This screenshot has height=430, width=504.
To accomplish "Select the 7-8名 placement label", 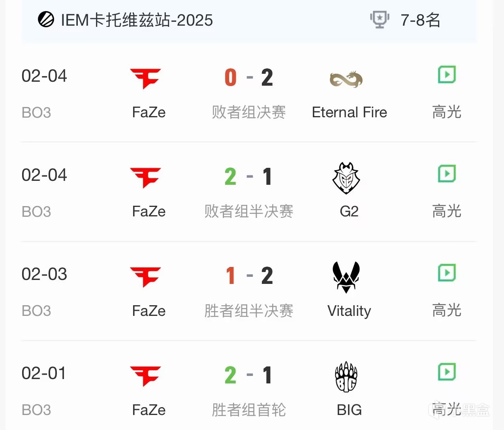I will [x=420, y=20].
